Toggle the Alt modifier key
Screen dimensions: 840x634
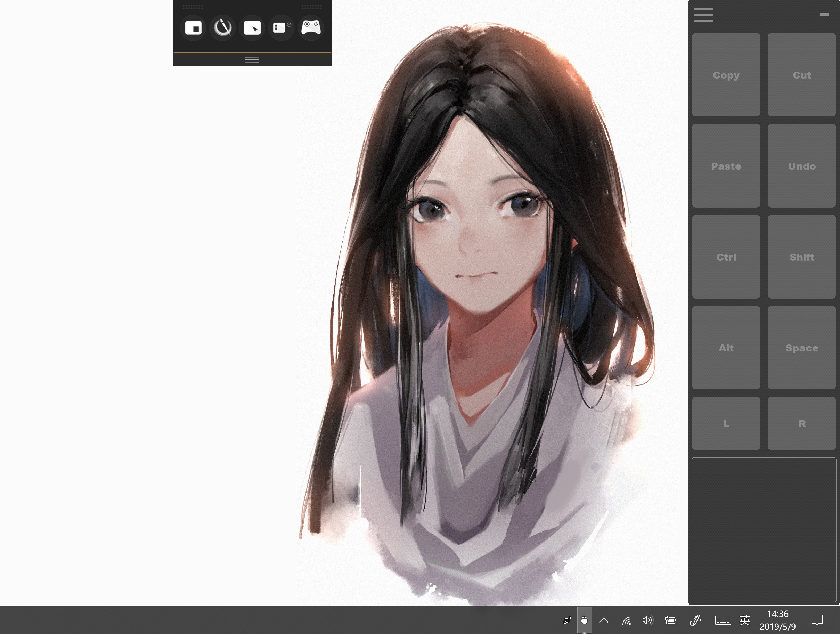[x=726, y=348]
